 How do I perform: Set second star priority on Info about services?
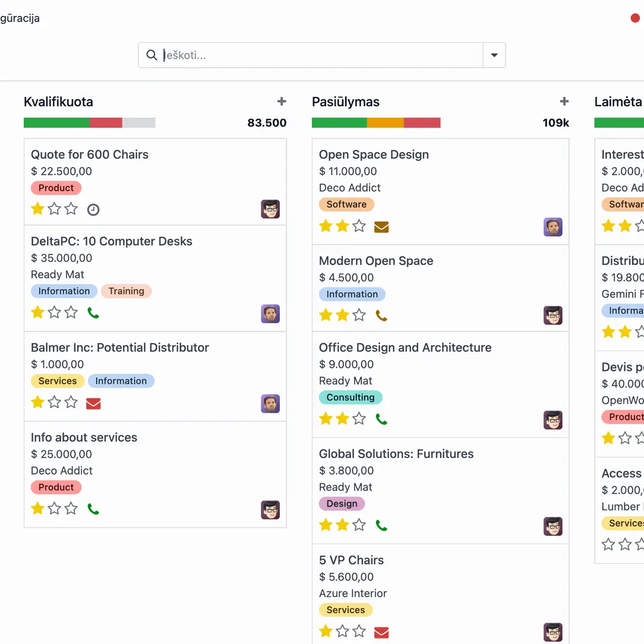coord(55,509)
